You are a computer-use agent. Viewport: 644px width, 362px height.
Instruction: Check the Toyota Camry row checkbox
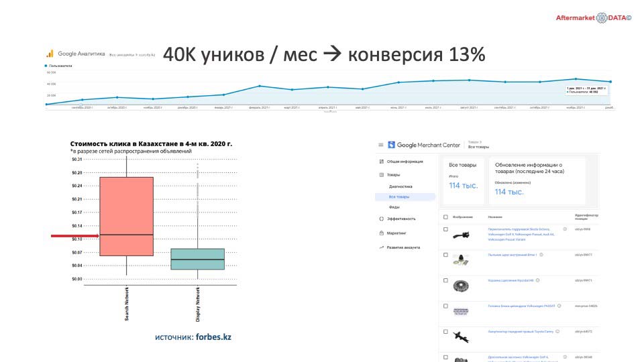coord(445,332)
